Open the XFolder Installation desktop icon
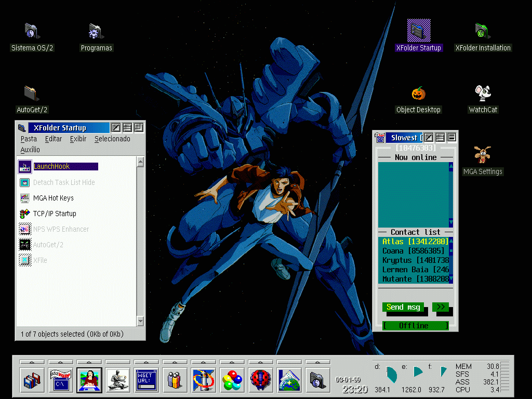 click(x=482, y=31)
